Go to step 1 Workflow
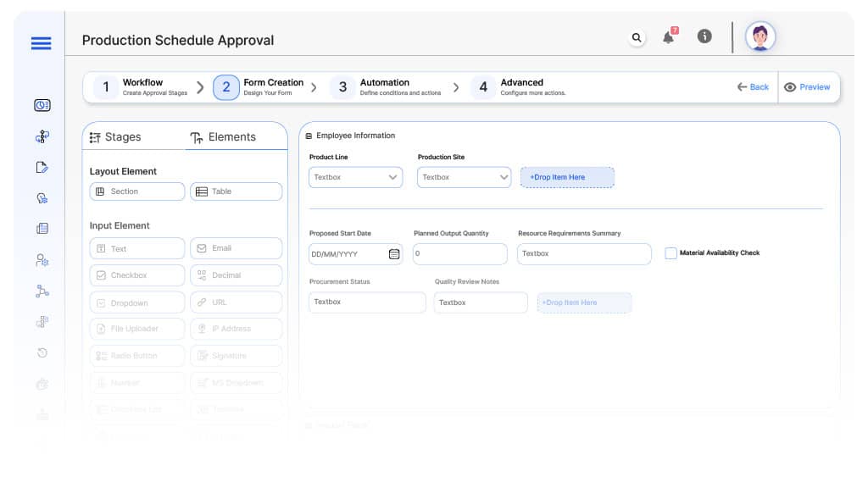Viewport: 868px width, 488px height. 142,87
